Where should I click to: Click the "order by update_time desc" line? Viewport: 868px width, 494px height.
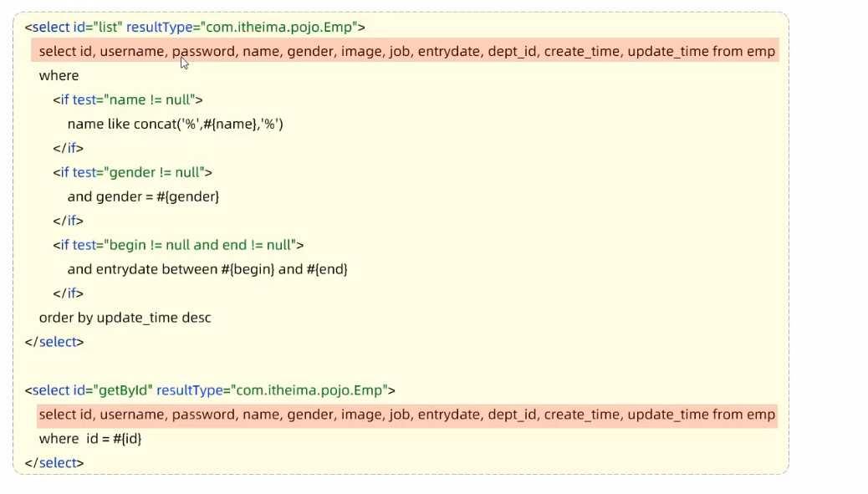click(125, 318)
